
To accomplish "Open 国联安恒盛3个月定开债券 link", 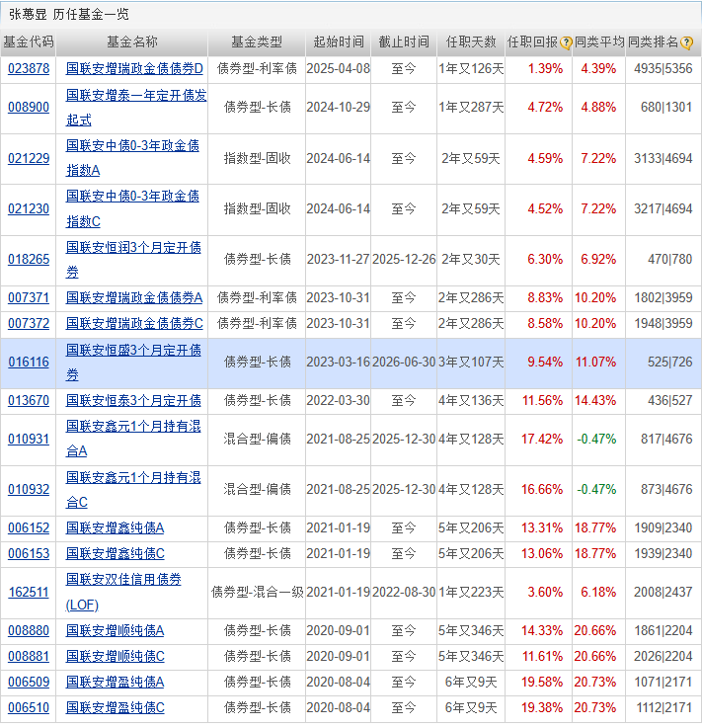I will click(133, 362).
